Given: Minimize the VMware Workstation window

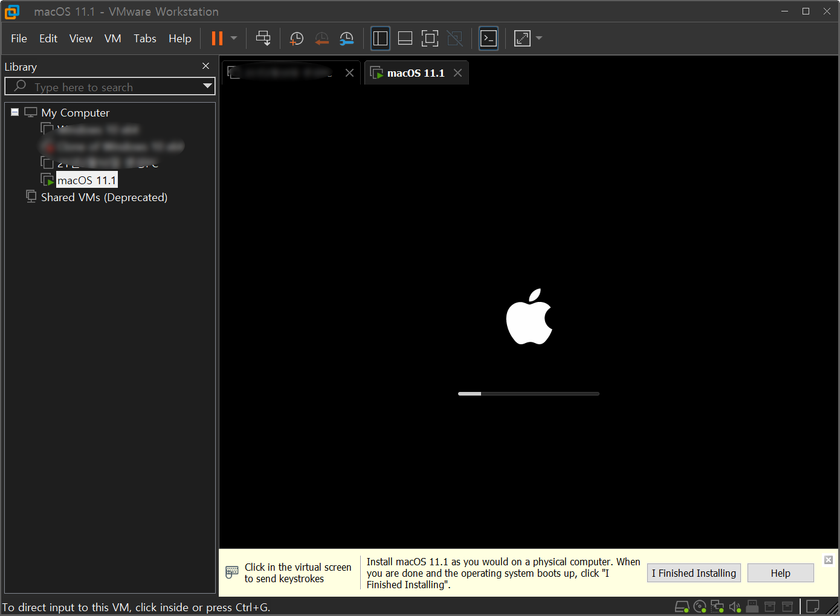Looking at the screenshot, I should pyautogui.click(x=785, y=11).
